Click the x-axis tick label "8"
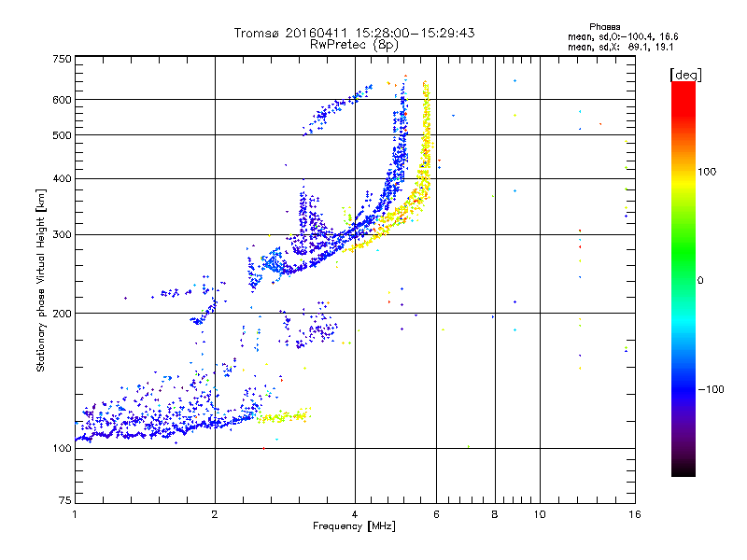Screen dimensions: 747x560 [495, 514]
